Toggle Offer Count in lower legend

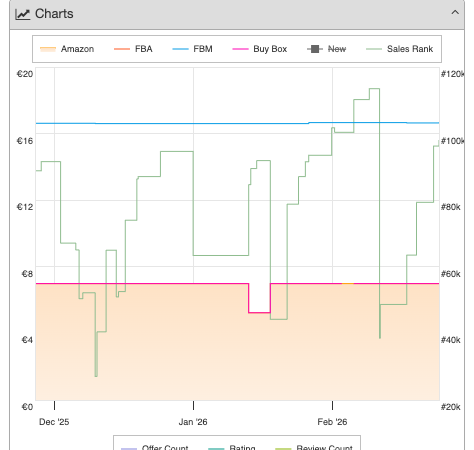pos(155,447)
